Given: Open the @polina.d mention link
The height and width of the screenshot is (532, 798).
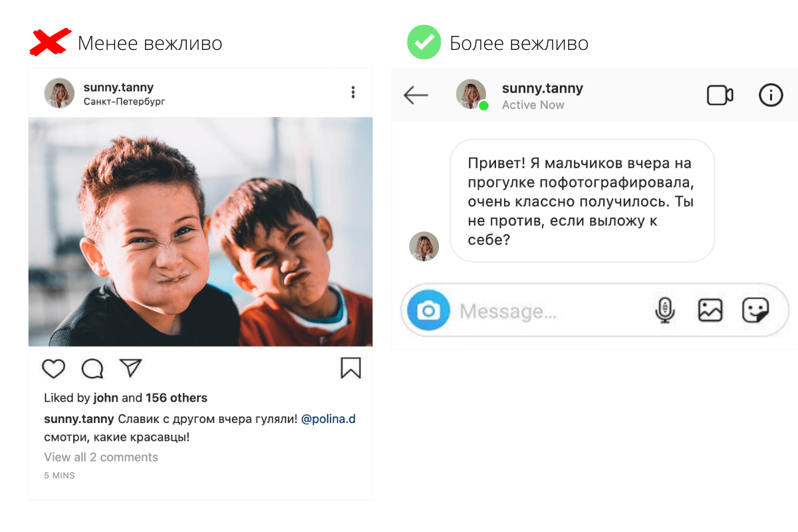Looking at the screenshot, I should point(329,419).
